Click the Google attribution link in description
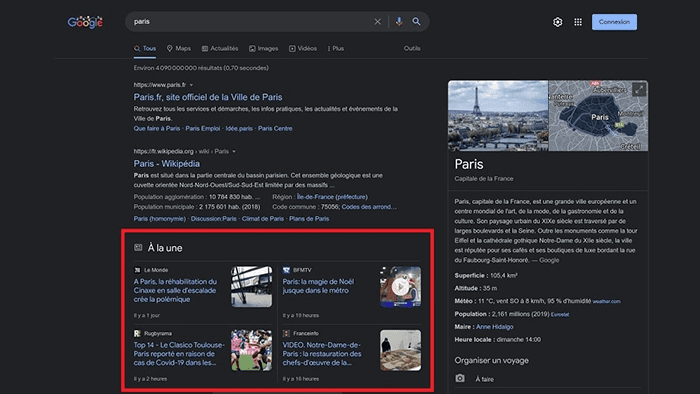The width and height of the screenshot is (700, 394). point(549,260)
